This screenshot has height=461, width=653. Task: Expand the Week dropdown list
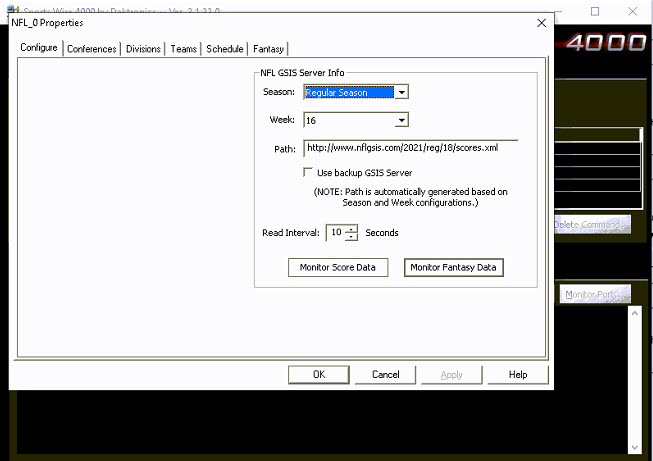tap(401, 121)
